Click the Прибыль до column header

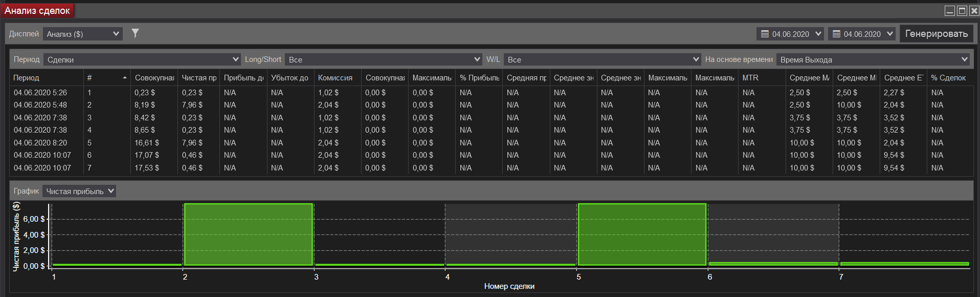click(243, 78)
